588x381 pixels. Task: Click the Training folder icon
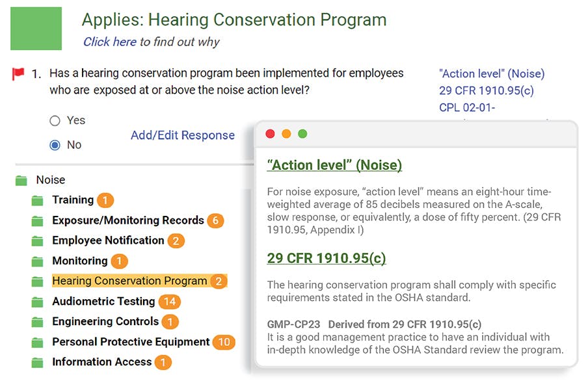pyautogui.click(x=37, y=200)
